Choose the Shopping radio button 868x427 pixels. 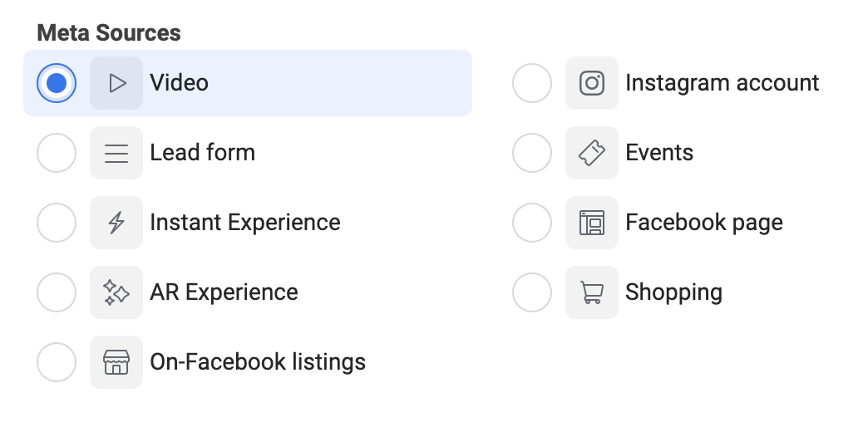click(532, 292)
